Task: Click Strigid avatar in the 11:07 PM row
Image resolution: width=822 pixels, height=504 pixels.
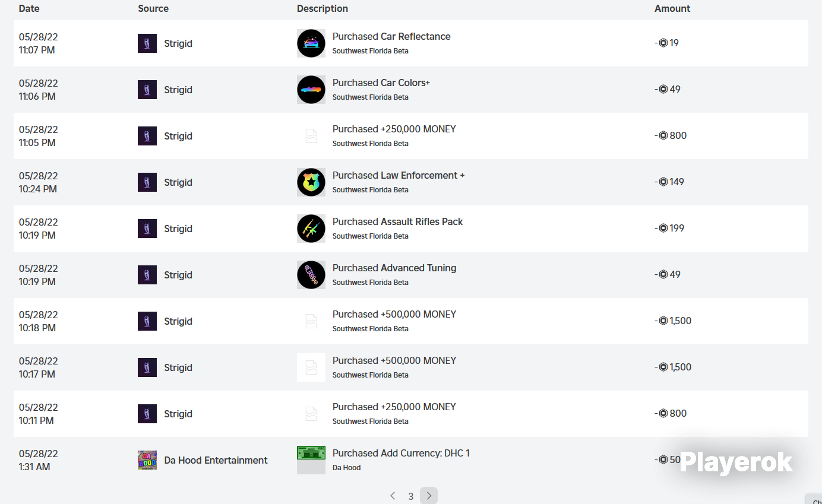Action: [147, 43]
